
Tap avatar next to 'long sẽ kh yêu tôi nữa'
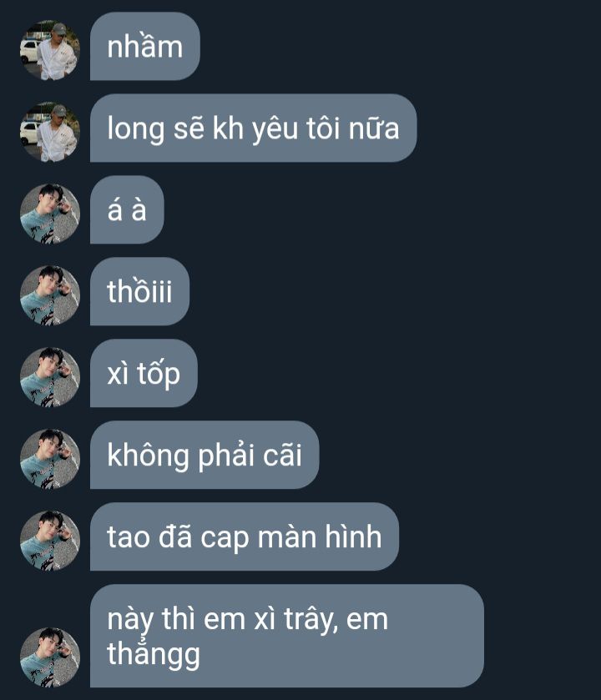50,132
